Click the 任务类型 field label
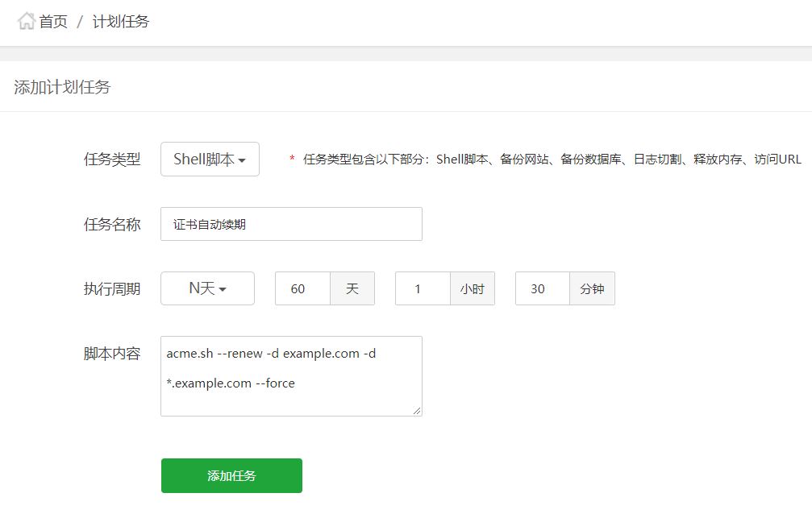Image resolution: width=812 pixels, height=518 pixels. pyautogui.click(x=112, y=160)
